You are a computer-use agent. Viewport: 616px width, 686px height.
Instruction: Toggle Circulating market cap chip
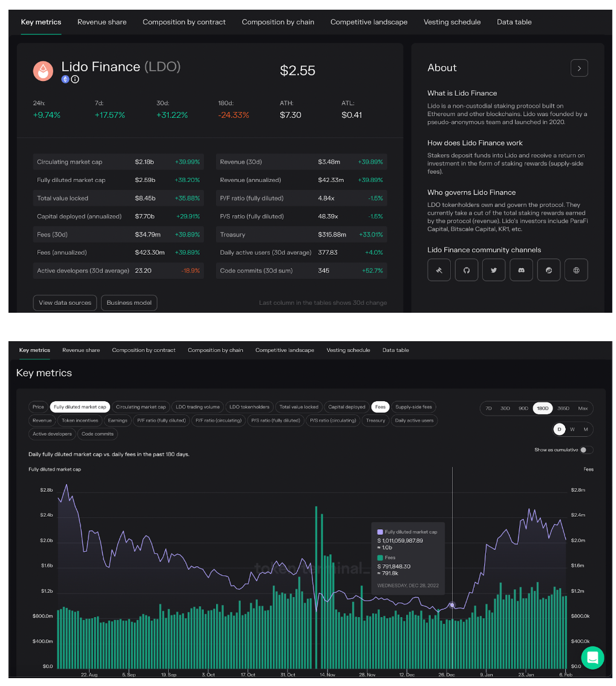click(x=140, y=407)
